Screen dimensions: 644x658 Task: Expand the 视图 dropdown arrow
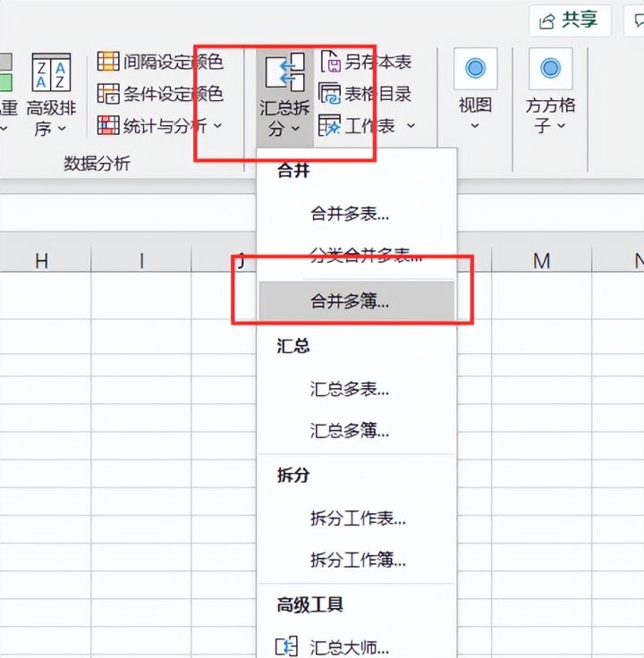pos(475,125)
